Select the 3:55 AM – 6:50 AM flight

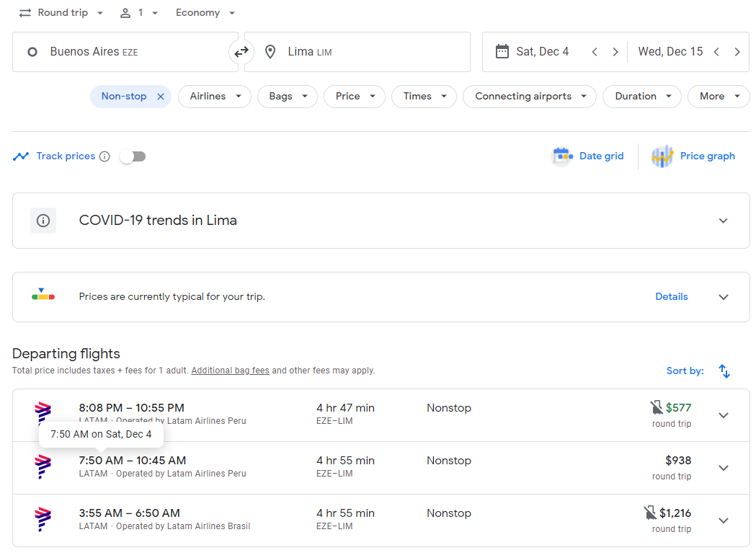coord(381,521)
